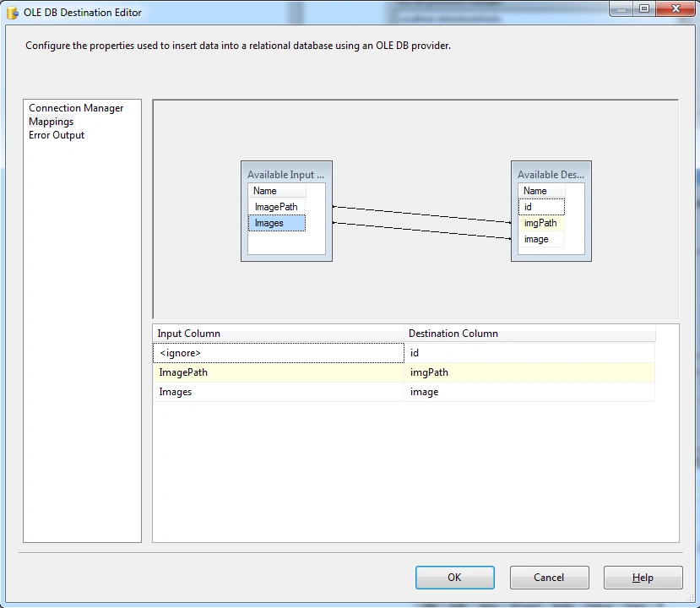Minimize the OLE DB Destination Editor window

tap(621, 8)
